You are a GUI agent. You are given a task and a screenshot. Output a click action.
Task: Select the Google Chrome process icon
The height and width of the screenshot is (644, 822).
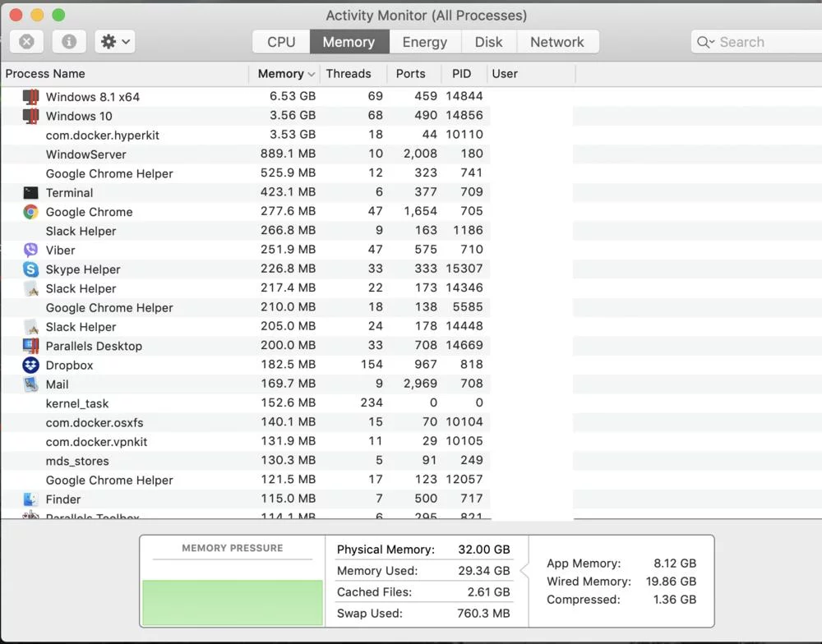[30, 212]
